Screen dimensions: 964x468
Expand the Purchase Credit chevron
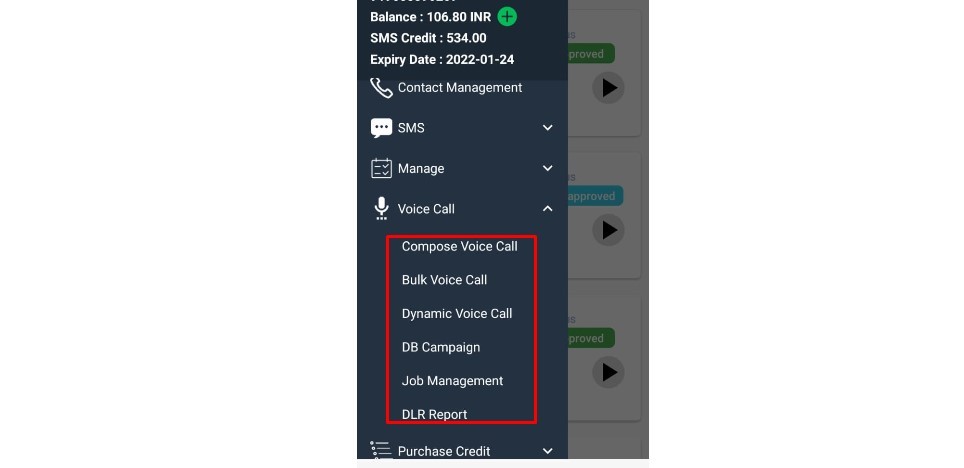tap(548, 451)
